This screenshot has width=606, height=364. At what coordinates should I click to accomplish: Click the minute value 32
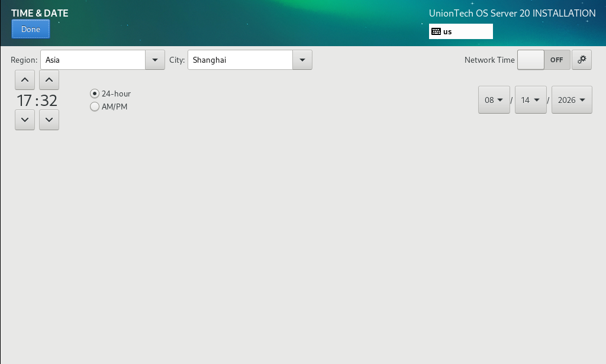pyautogui.click(x=49, y=101)
